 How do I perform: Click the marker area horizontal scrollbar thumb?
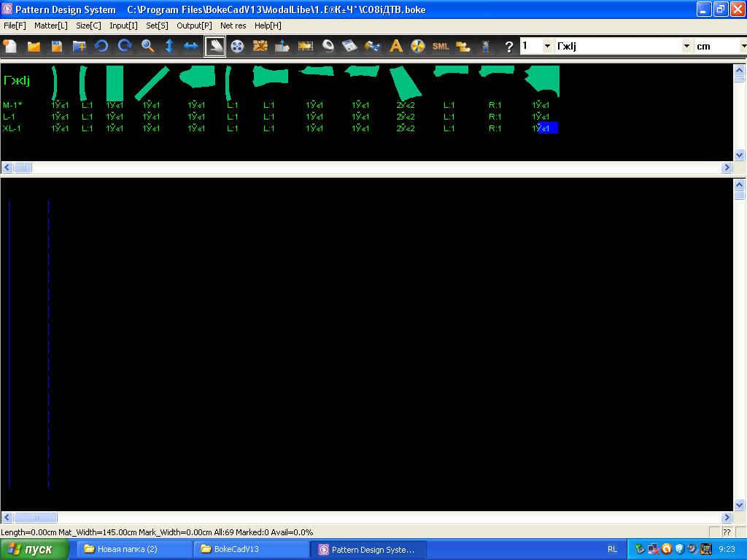[36, 517]
